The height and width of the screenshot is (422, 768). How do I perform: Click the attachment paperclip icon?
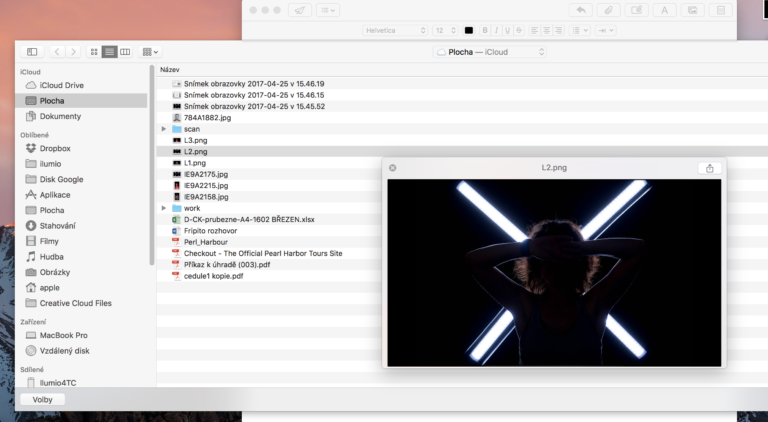[607, 10]
